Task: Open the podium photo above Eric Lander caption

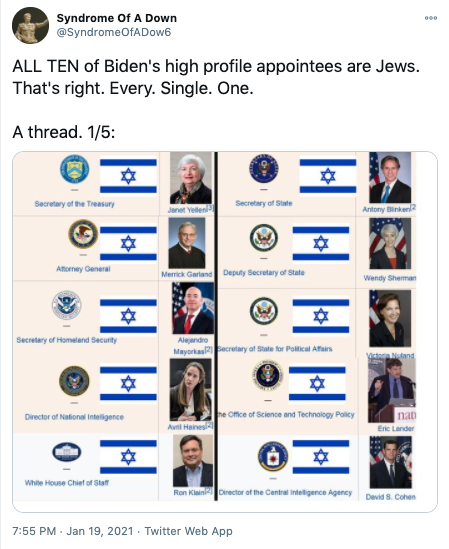Action: pyautogui.click(x=392, y=390)
